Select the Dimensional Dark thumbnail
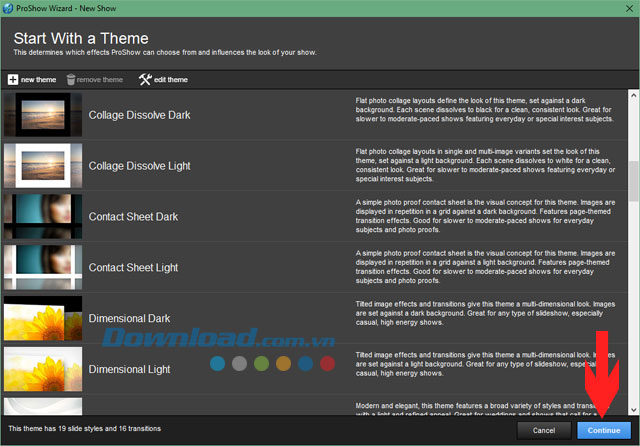 pyautogui.click(x=43, y=318)
